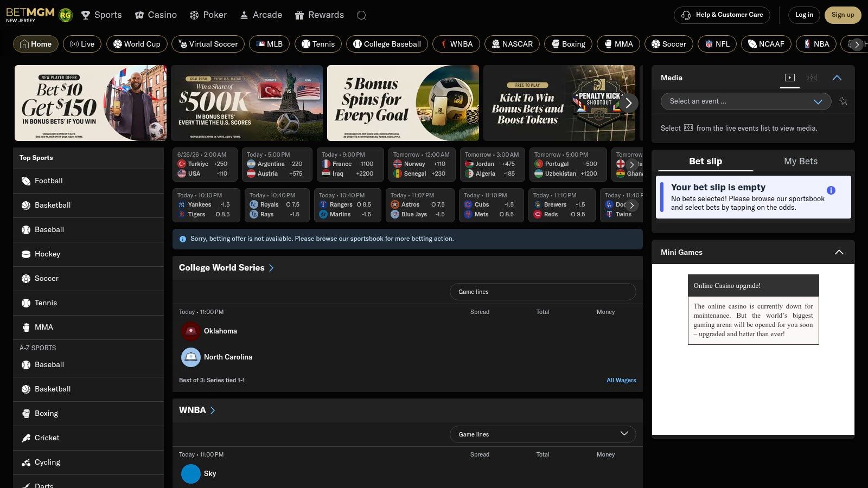Click MMA icon in Top Sports
The height and width of the screenshot is (488, 868).
point(25,328)
